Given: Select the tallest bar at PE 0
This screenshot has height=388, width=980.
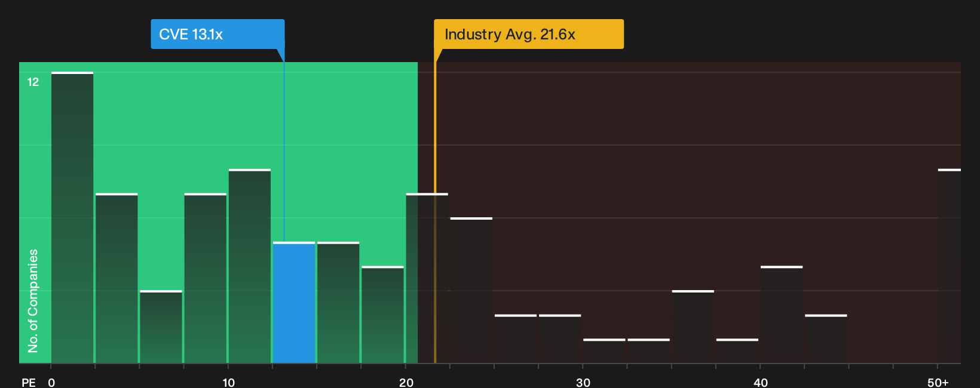Looking at the screenshot, I should point(72,217).
